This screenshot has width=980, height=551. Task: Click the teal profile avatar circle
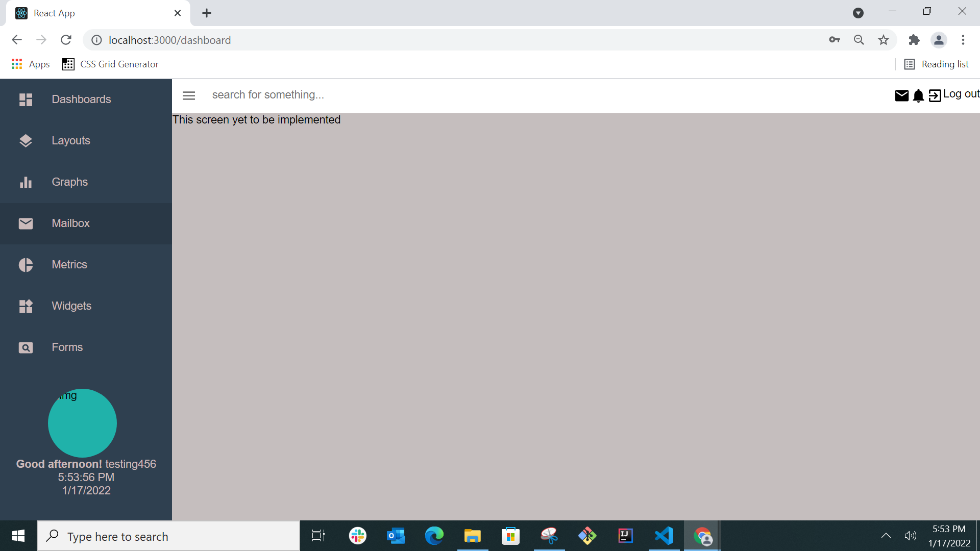tap(82, 423)
